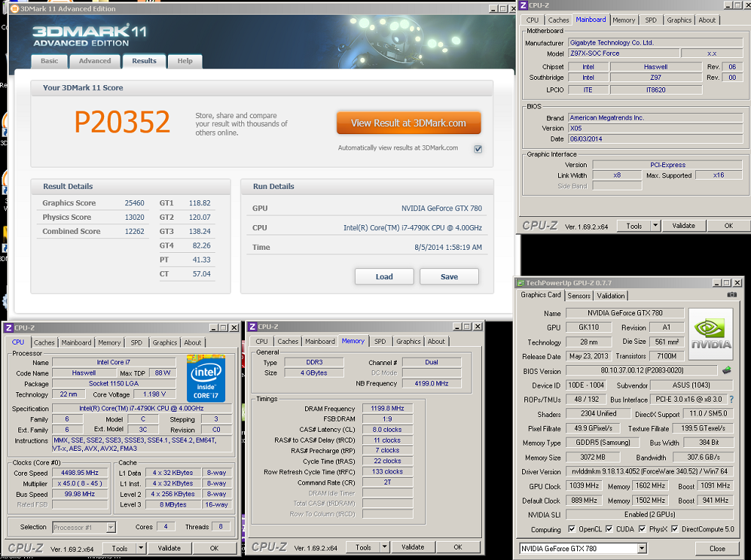Open Memory tab in CPU-Z CPU window

click(x=109, y=343)
